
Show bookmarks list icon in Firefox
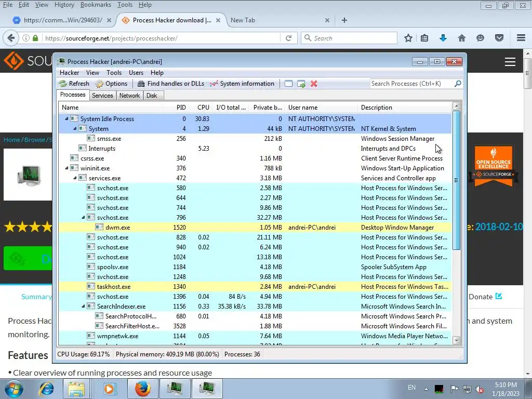coord(424,38)
